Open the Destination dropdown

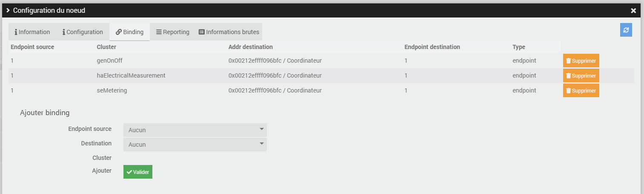pyautogui.click(x=195, y=145)
